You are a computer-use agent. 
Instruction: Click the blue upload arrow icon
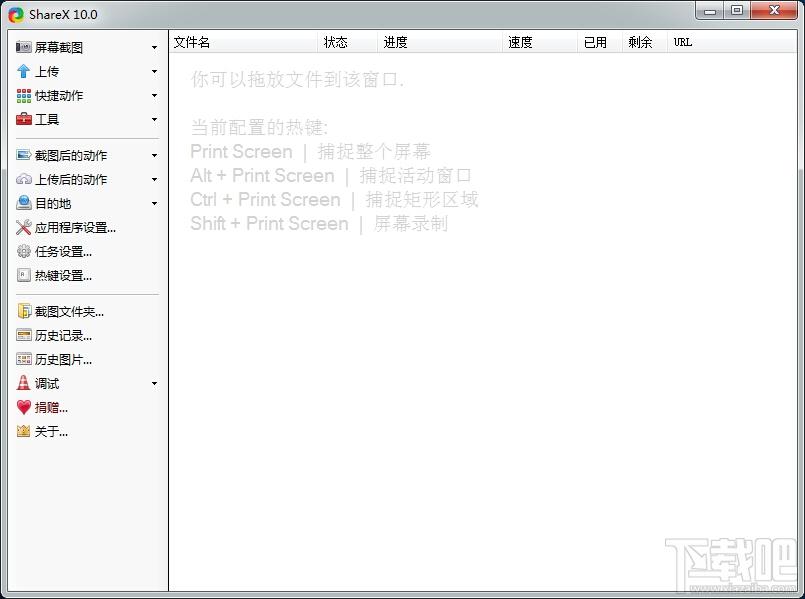click(x=24, y=71)
